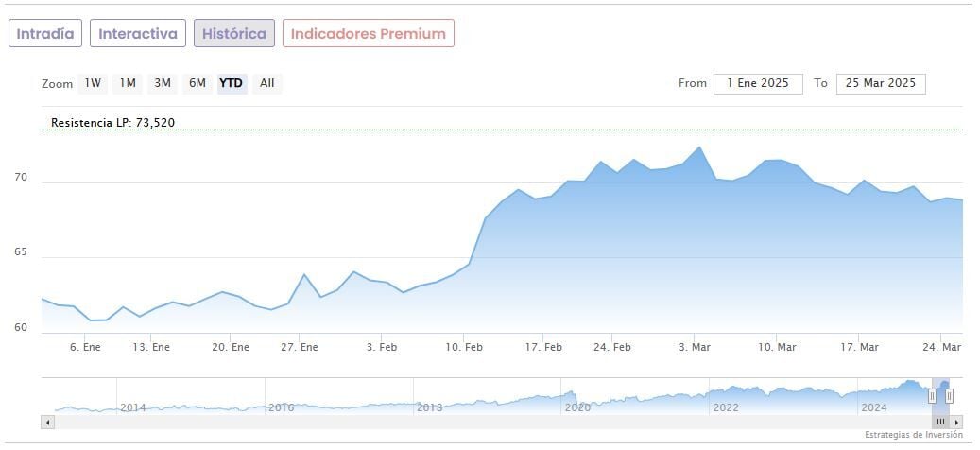Set zoom range to 3M
980x450 pixels.
163,83
